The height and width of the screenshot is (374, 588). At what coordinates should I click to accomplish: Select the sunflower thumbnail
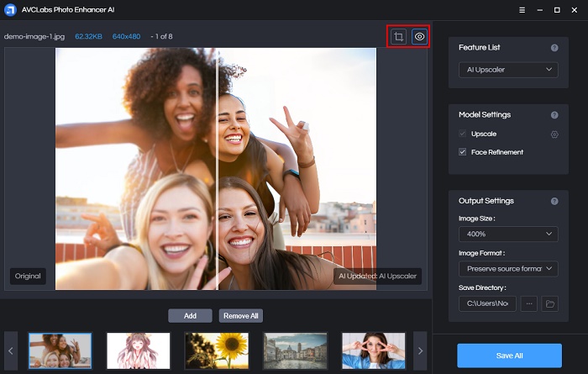tap(217, 350)
